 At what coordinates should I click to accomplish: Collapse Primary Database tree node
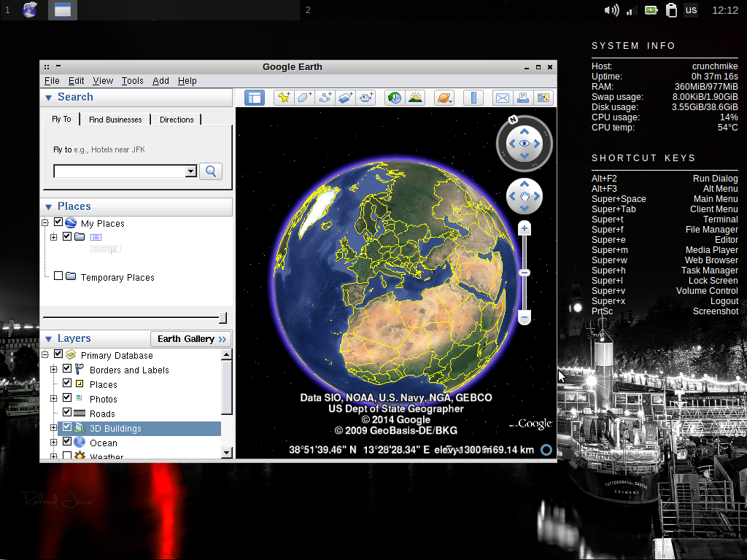(44, 354)
